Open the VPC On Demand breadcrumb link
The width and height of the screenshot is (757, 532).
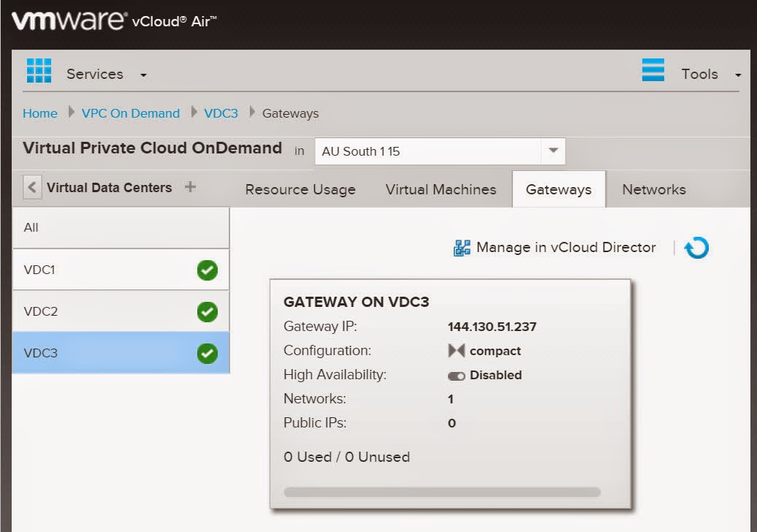click(130, 113)
